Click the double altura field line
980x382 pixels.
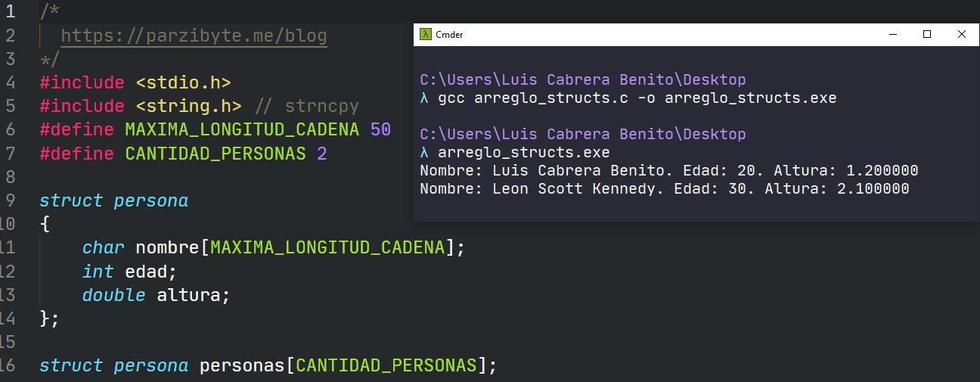tap(156, 295)
